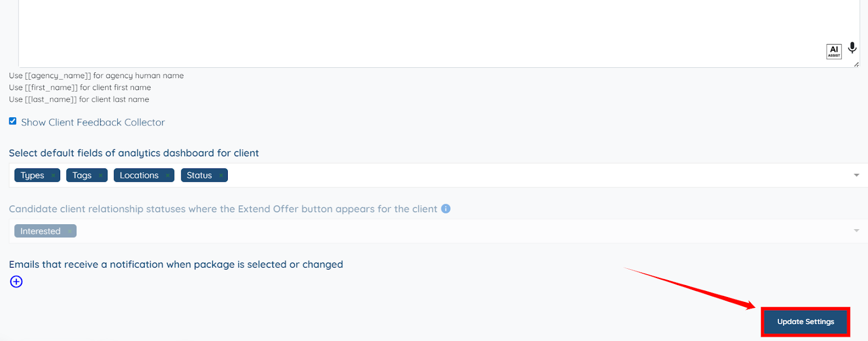This screenshot has height=341, width=868.
Task: Click empty space in analytics fields selector
Action: click(488, 175)
